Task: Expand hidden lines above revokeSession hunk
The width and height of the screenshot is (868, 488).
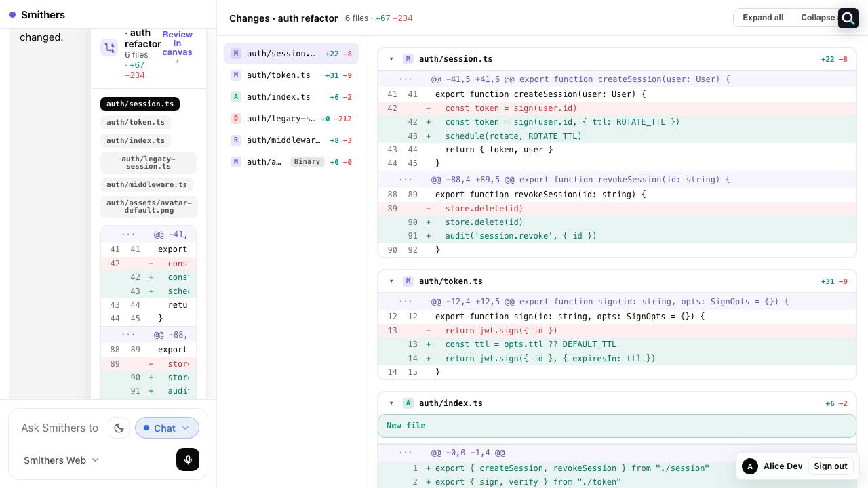Action: point(406,180)
